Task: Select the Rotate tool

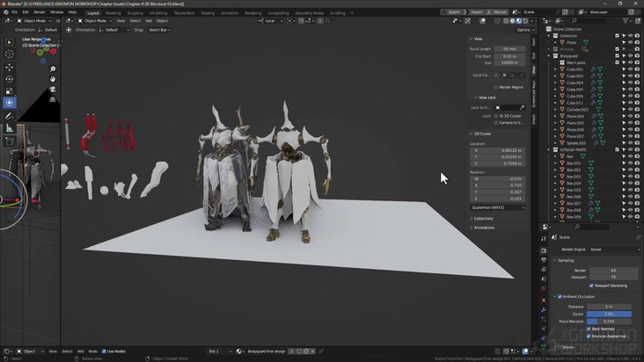Action: [9, 79]
